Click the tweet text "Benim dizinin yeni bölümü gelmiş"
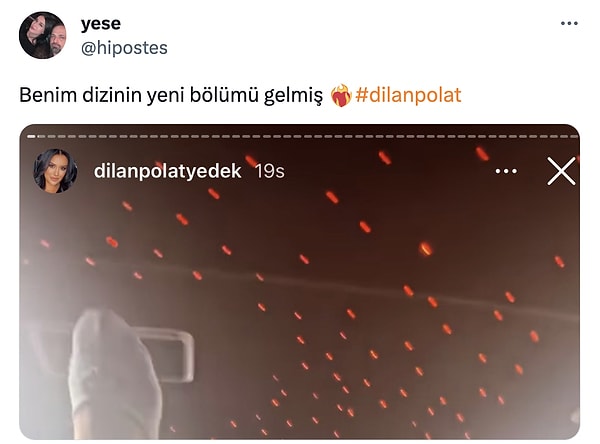The image size is (600, 444). [171, 95]
